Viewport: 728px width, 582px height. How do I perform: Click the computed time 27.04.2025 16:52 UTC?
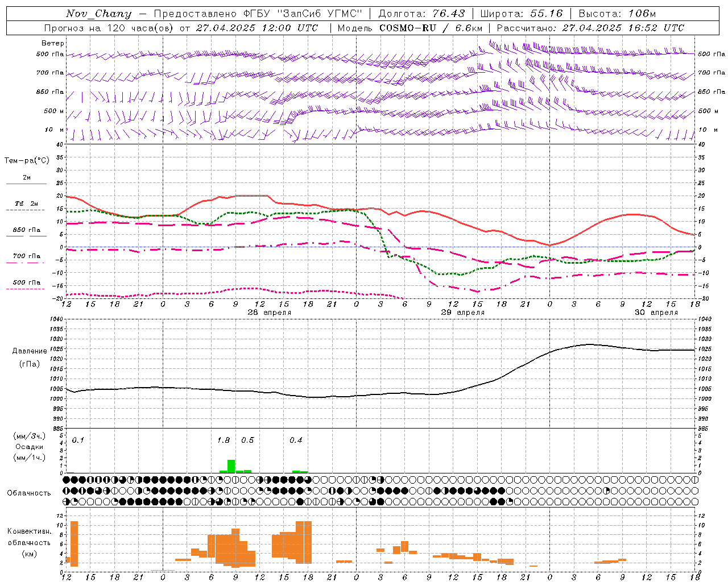pos(623,28)
